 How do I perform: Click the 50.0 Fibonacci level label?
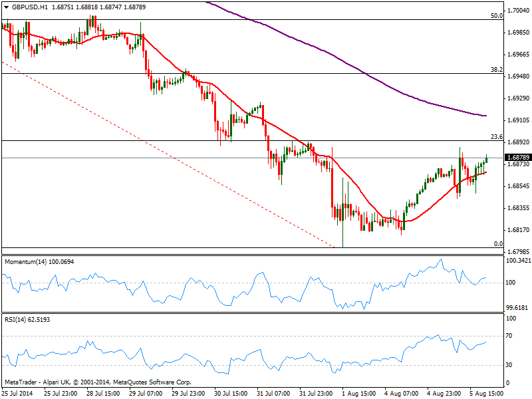point(497,15)
